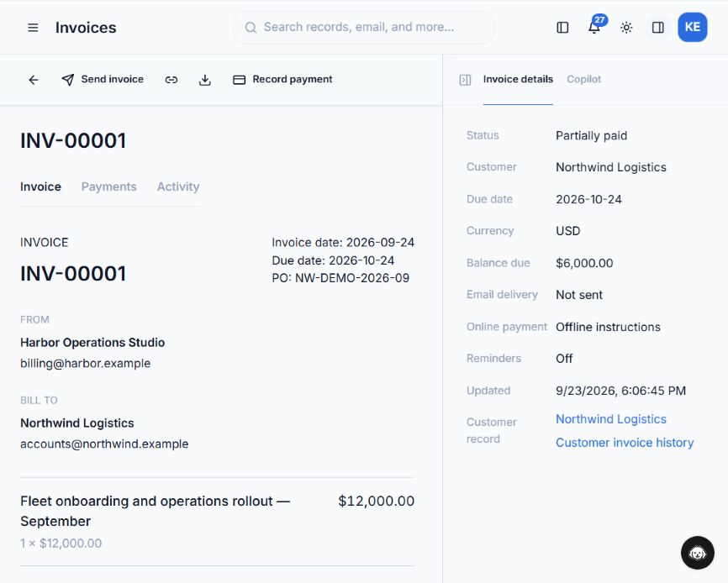Image resolution: width=728 pixels, height=583 pixels.
Task: Click the Record payment button
Action: click(282, 80)
